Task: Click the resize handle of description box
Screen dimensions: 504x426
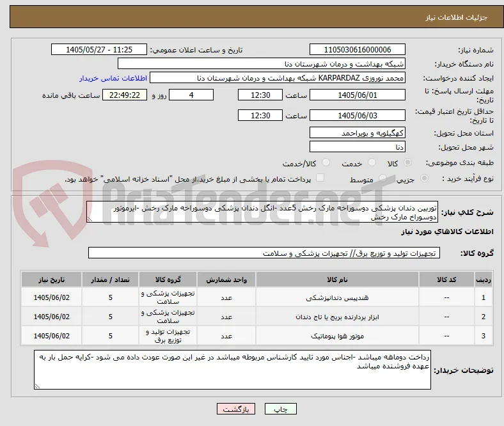Action: (x=90, y=219)
